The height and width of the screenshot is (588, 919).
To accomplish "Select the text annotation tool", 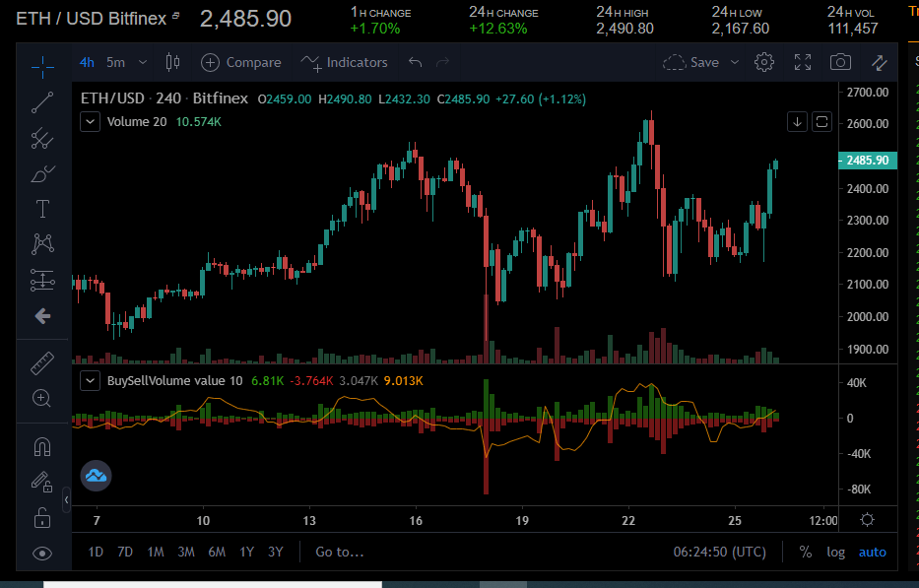I will 42,209.
